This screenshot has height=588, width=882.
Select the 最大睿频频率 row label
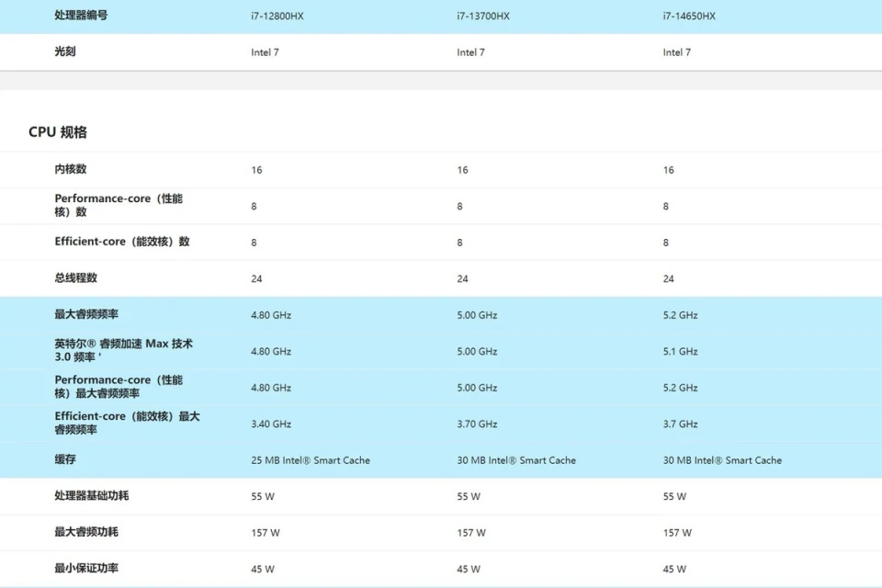(86, 314)
